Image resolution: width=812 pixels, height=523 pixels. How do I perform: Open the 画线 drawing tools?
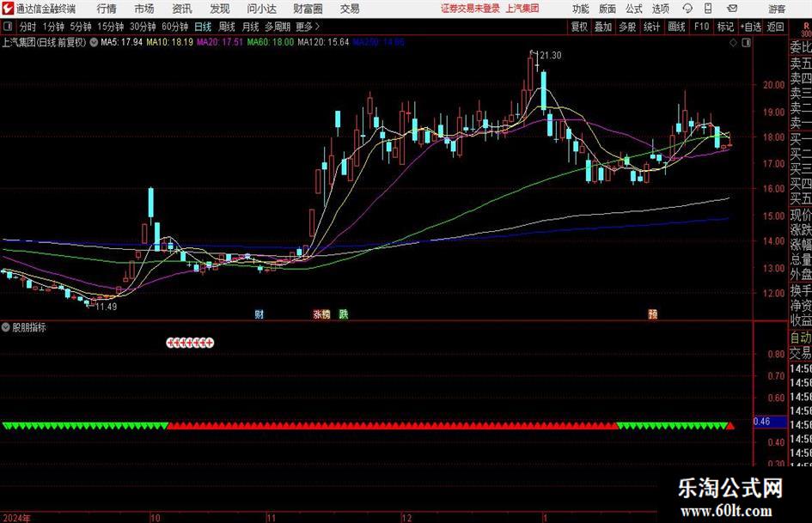pyautogui.click(x=676, y=27)
